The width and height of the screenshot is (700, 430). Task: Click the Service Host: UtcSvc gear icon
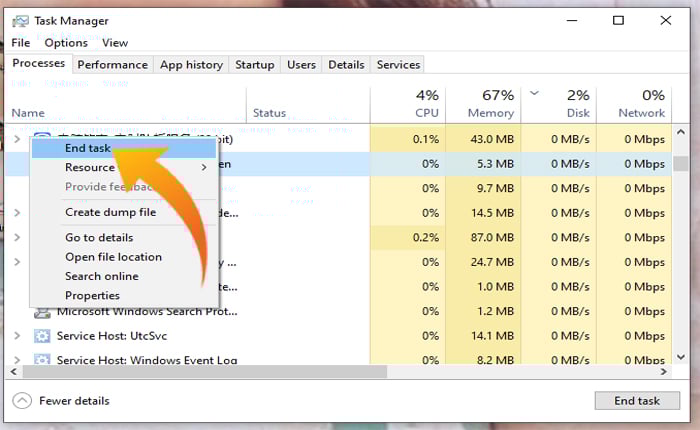point(43,336)
